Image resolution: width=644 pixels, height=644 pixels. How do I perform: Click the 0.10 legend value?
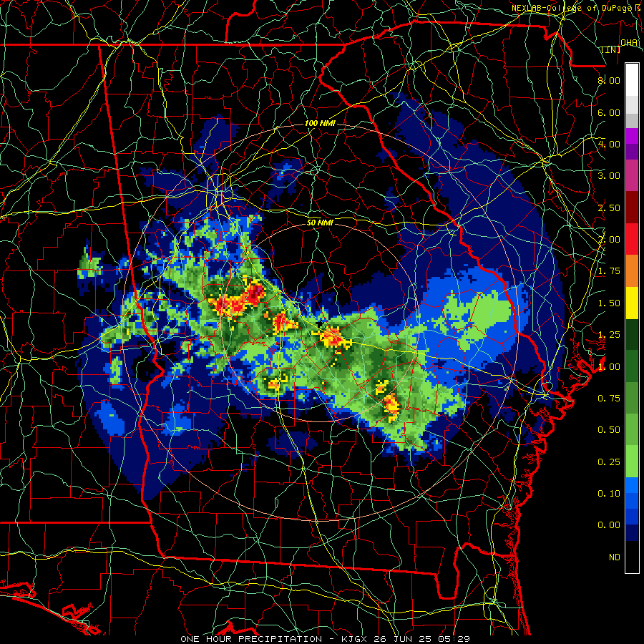pyautogui.click(x=609, y=494)
